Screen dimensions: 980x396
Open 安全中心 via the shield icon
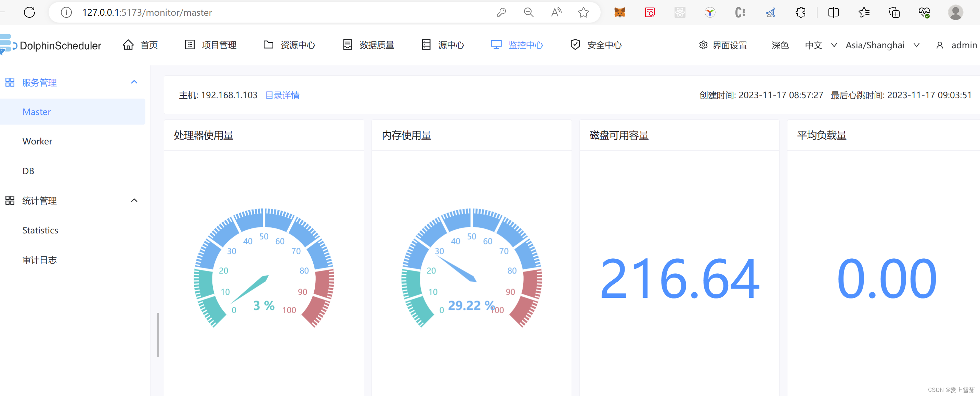click(575, 44)
